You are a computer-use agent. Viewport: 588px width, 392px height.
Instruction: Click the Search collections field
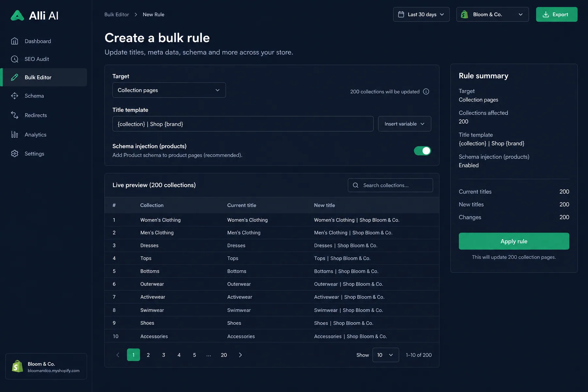coord(390,185)
